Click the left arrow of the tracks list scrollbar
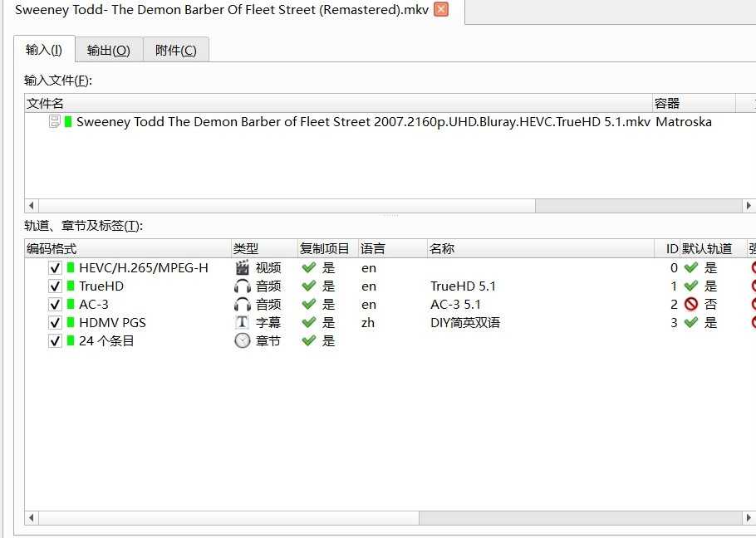This screenshot has height=538, width=756. pos(32,518)
